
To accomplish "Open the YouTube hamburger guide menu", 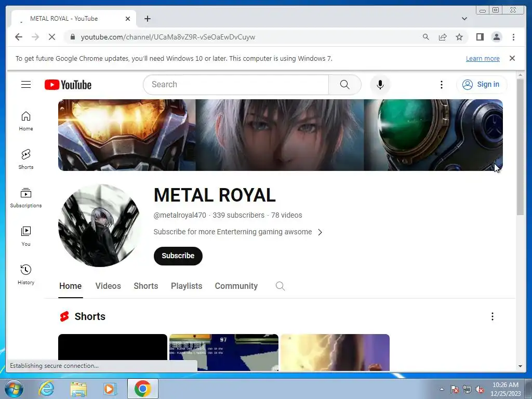I will pos(26,85).
